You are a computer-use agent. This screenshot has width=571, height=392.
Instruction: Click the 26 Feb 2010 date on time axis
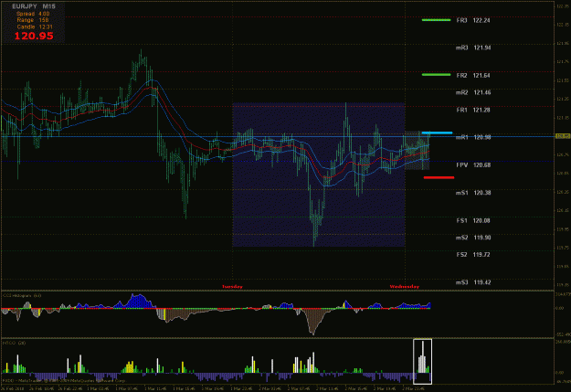tap(14, 388)
